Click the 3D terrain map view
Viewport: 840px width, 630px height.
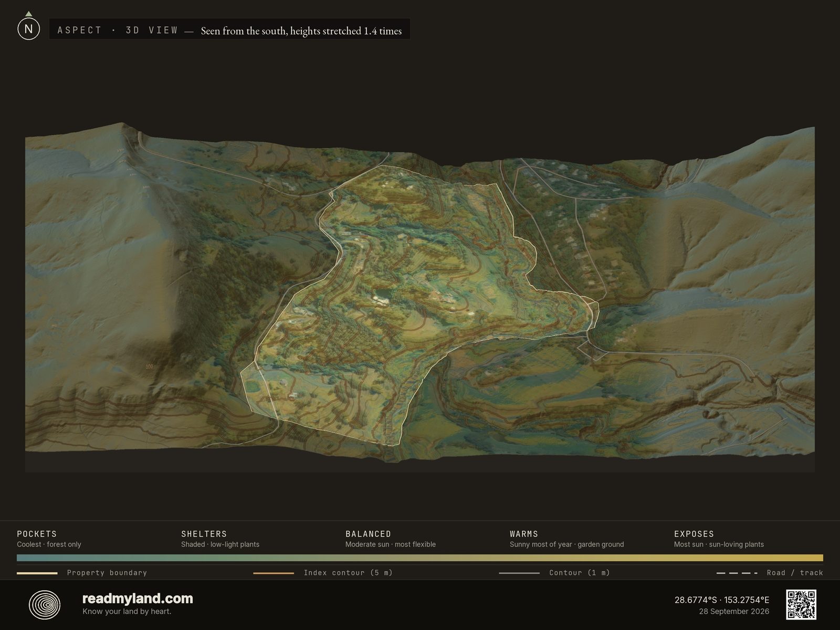pos(420,297)
